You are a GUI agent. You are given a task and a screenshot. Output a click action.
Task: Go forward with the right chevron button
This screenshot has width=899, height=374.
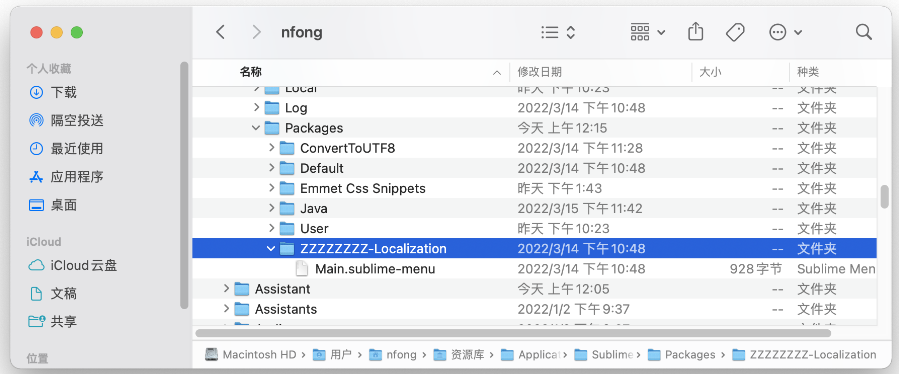(x=256, y=32)
